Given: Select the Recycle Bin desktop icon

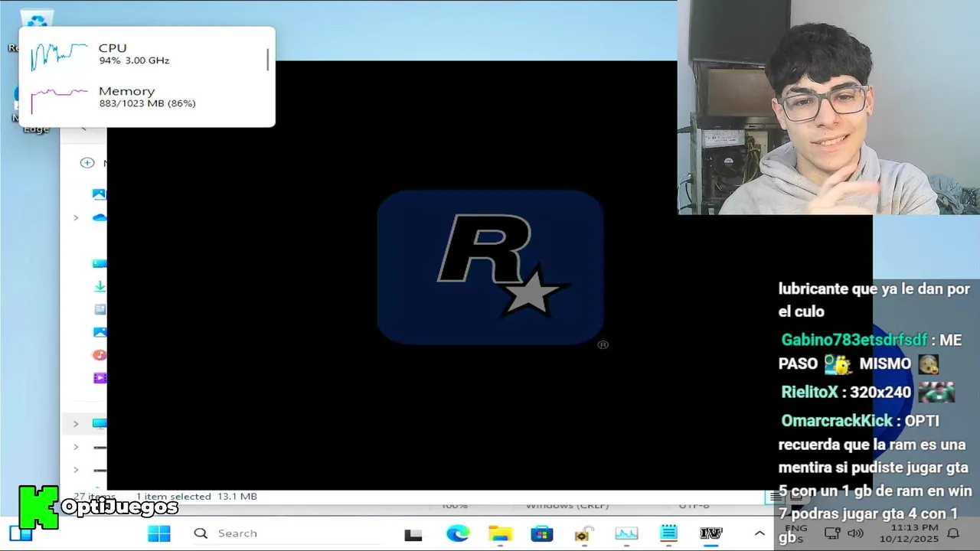Looking at the screenshot, I should pyautogui.click(x=36, y=21).
